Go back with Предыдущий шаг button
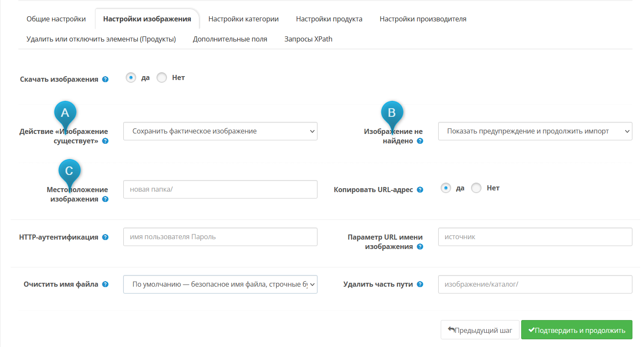Viewport: 644px width, 347px height. 480,330
